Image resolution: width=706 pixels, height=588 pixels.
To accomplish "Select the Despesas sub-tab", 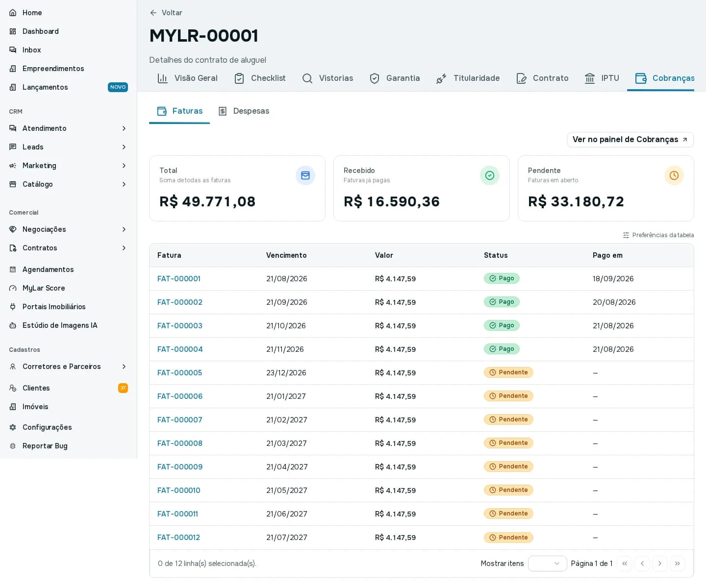I will [x=244, y=111].
